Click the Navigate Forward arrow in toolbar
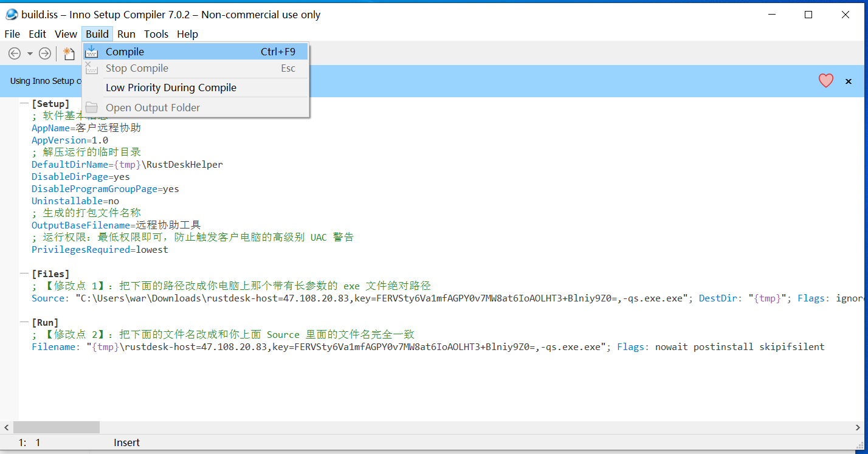 coord(45,53)
